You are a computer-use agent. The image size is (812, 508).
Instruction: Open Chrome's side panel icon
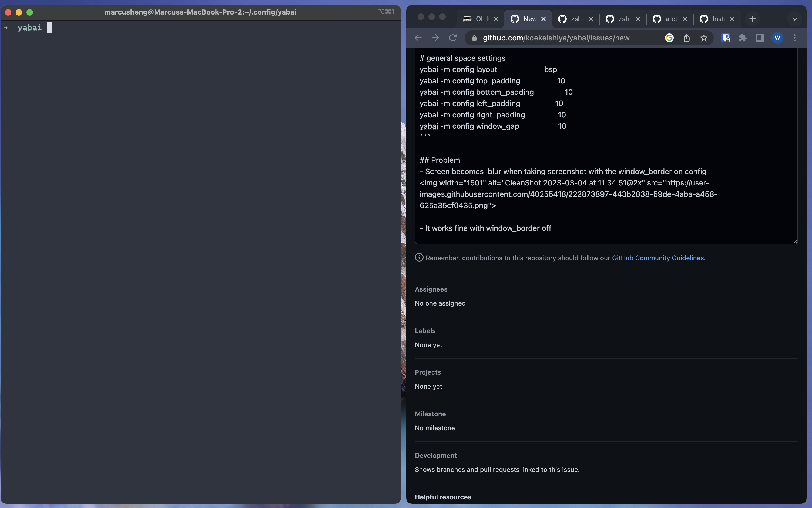[760, 38]
